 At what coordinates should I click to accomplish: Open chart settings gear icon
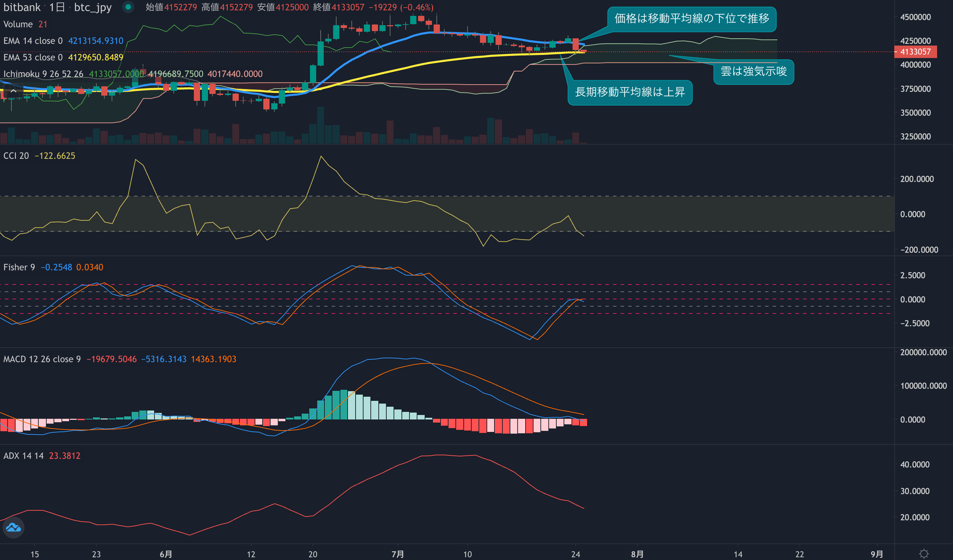pyautogui.click(x=924, y=554)
